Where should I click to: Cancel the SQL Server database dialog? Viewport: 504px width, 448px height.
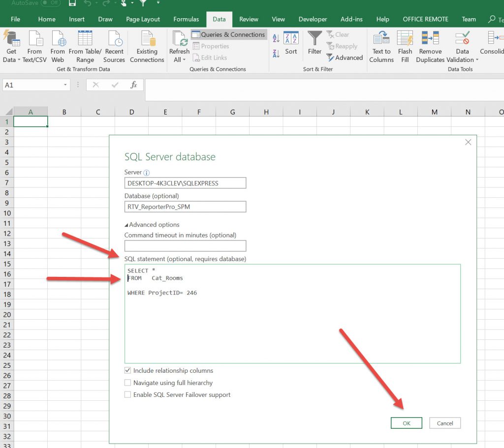445,423
